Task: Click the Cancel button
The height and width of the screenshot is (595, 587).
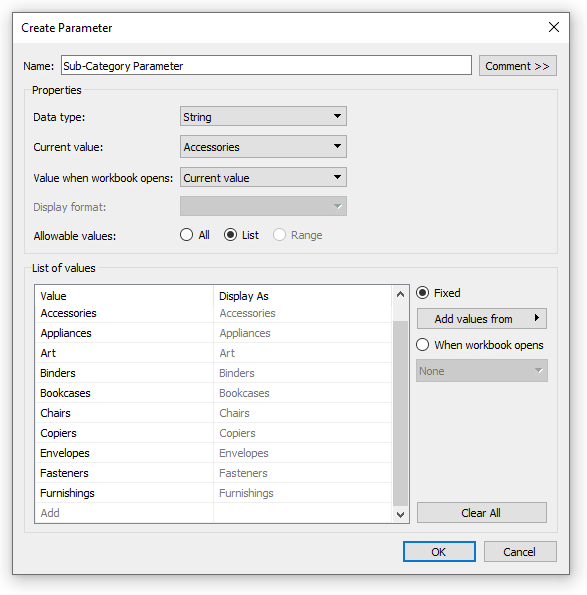Action: pos(520,552)
